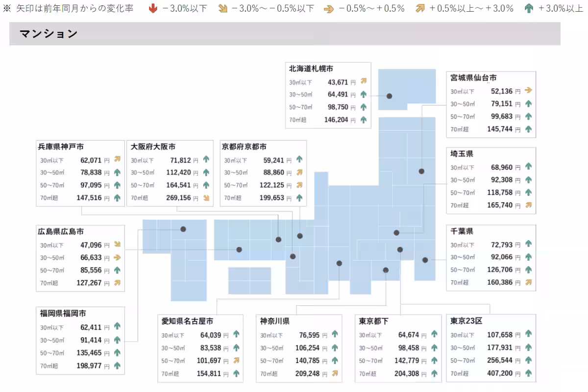Image resolution: width=588 pixels, height=392 pixels.
Task: Select the down-right arrow for 広島市 30㎡以下
Action: [117, 245]
